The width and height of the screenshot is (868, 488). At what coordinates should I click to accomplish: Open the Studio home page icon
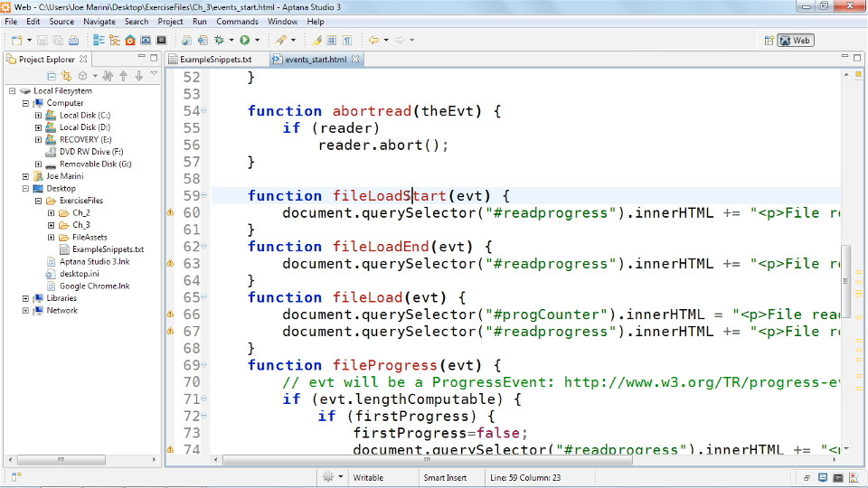click(130, 41)
